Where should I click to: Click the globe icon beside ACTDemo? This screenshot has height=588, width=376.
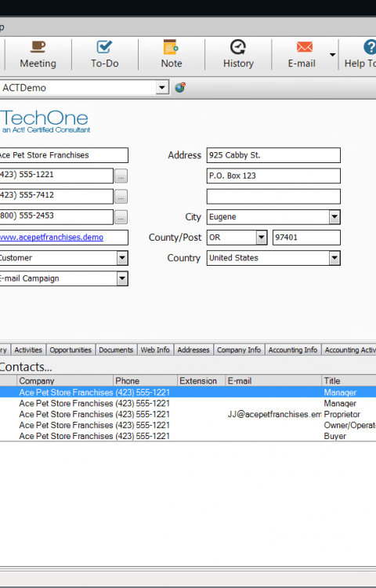(x=180, y=87)
